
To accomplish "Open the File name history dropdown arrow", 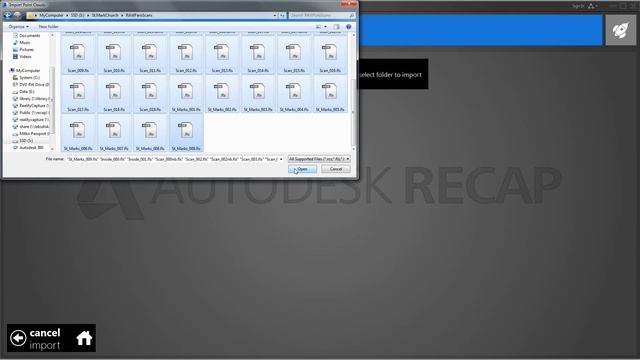I will 281,159.
